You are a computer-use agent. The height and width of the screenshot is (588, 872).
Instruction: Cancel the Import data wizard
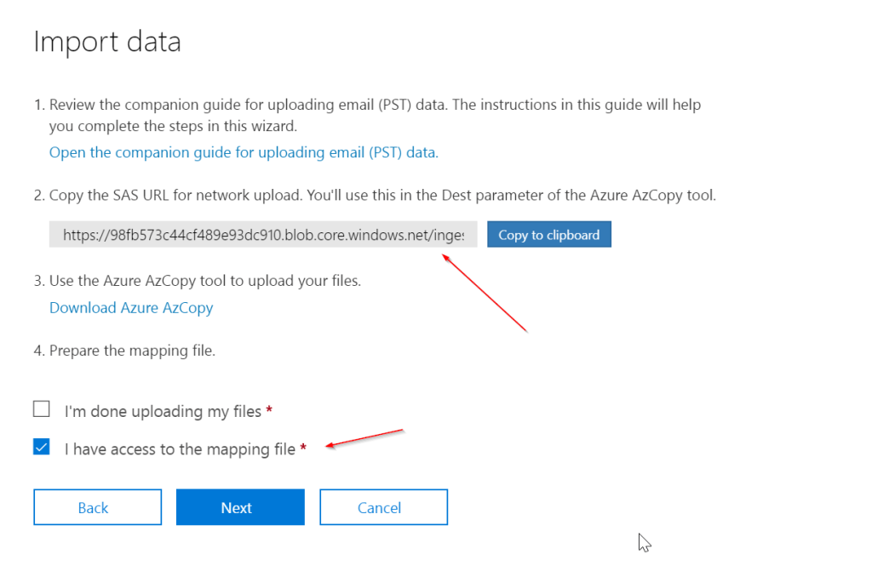click(x=383, y=508)
